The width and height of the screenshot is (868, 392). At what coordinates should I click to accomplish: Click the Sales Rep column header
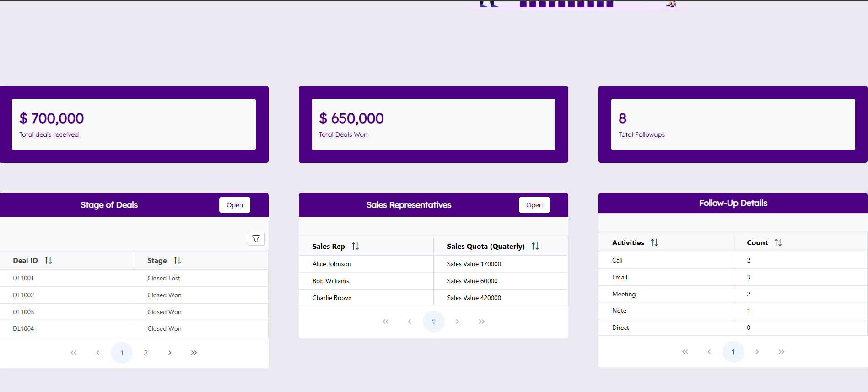pyautogui.click(x=366, y=246)
